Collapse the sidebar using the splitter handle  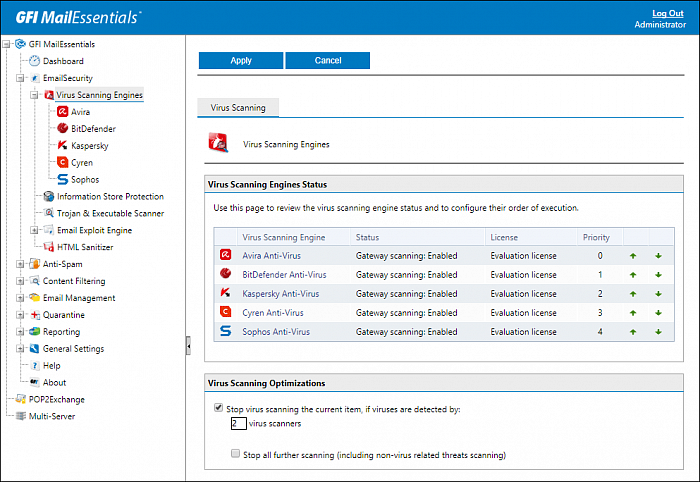(x=188, y=345)
